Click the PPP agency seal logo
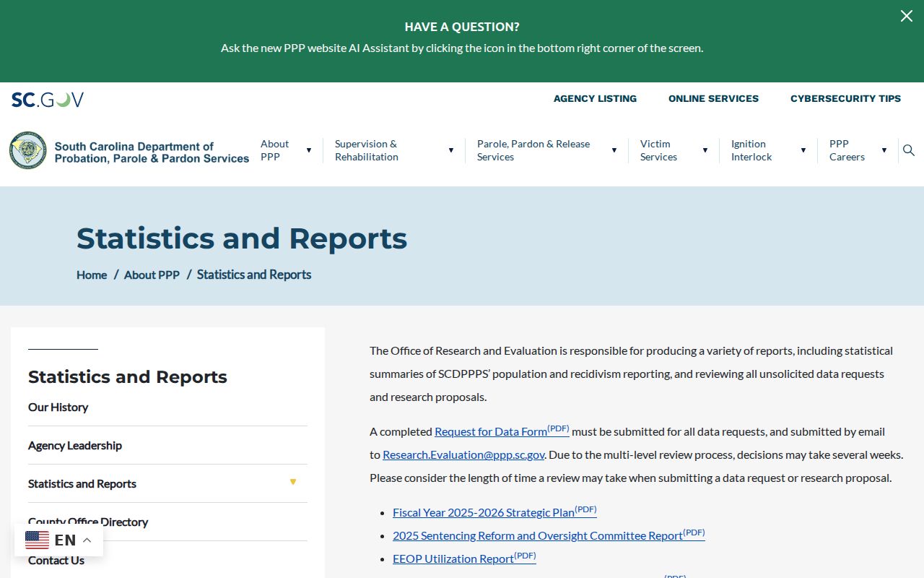Image resolution: width=924 pixels, height=578 pixels. click(x=28, y=150)
